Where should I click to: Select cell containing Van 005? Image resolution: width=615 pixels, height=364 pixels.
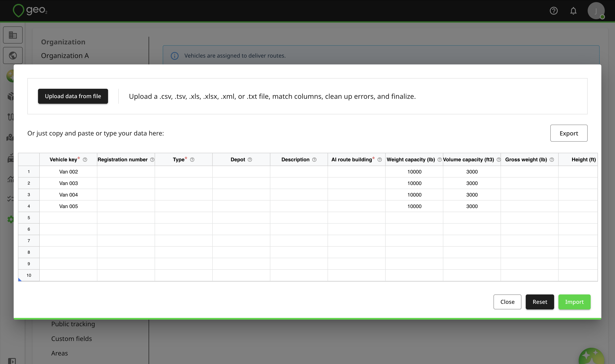68,206
